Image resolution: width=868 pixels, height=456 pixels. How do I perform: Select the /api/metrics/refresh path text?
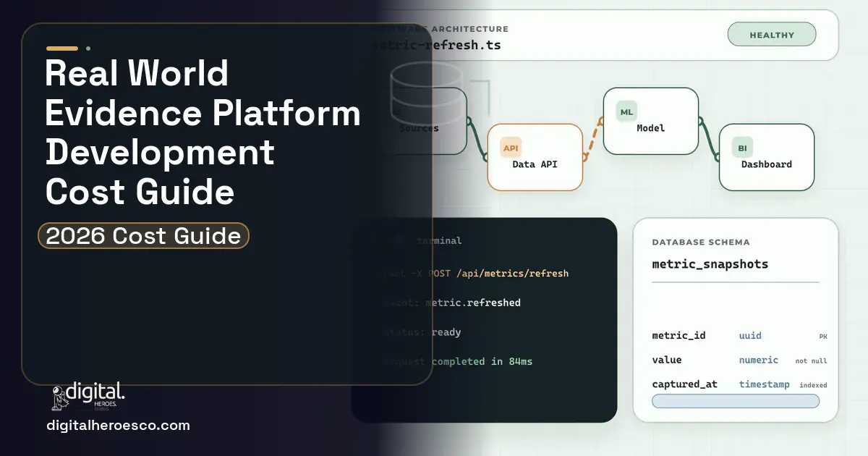tap(512, 274)
